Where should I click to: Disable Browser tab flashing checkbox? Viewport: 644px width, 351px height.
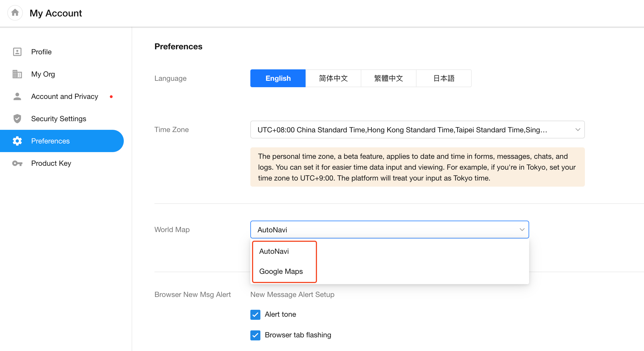(255, 335)
